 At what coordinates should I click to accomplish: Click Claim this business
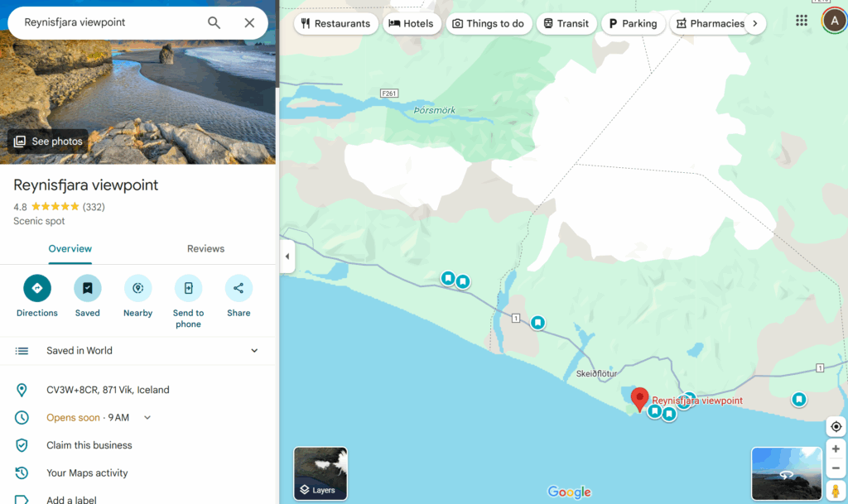click(x=89, y=446)
